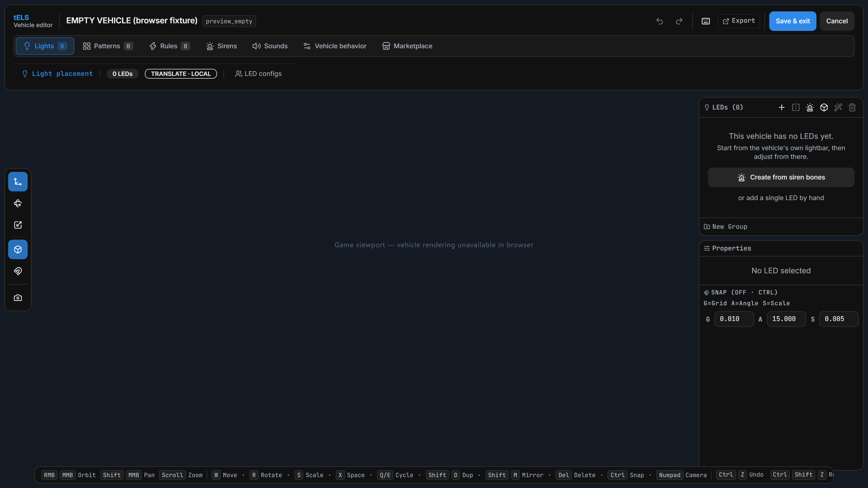This screenshot has height=488, width=868.
Task: Open the Marketplace tab
Action: (407, 46)
